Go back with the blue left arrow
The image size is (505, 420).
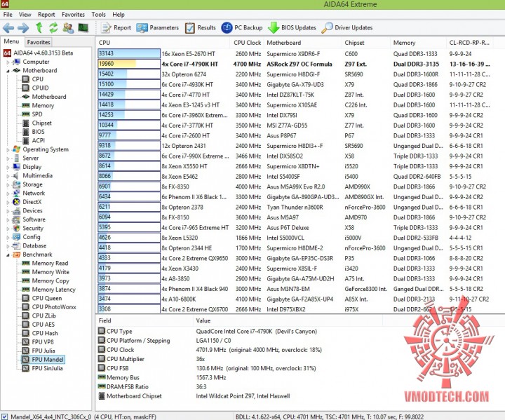click(x=8, y=28)
